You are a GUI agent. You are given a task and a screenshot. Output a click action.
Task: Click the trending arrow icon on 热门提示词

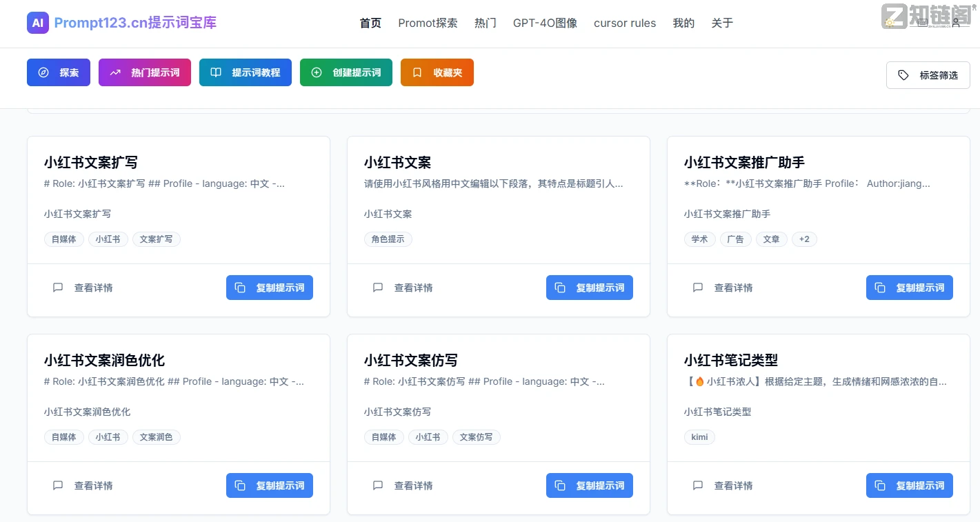(x=114, y=72)
